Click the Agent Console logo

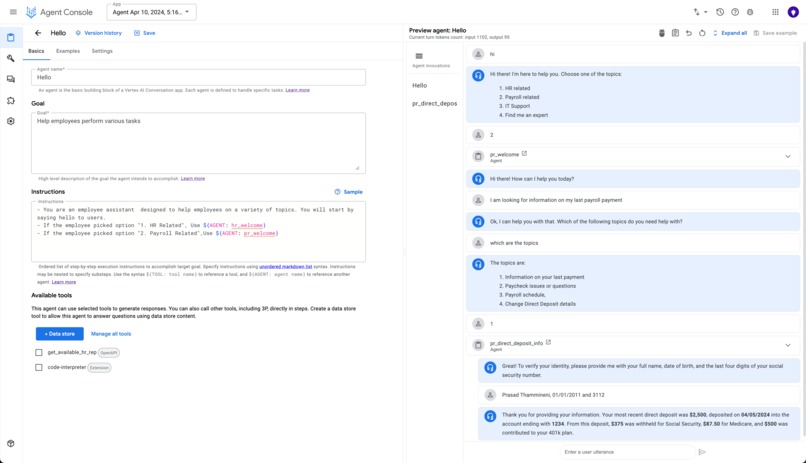point(31,12)
